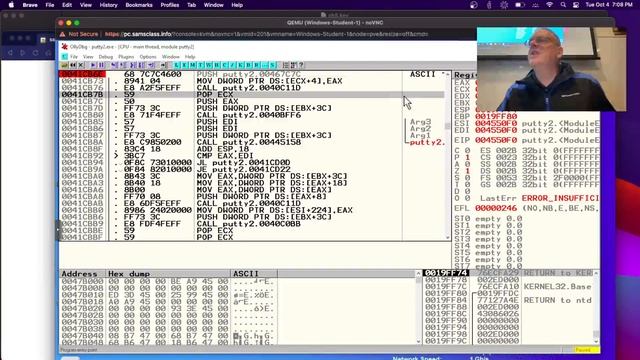The image size is (640, 360).
Task: Click the Open file icon in OllyDbg toolbar
Action: pos(64,65)
